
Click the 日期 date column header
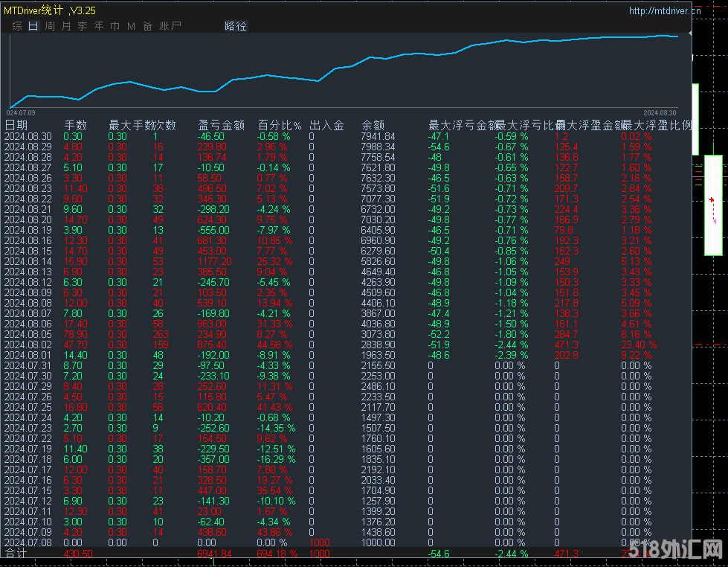[x=16, y=125]
